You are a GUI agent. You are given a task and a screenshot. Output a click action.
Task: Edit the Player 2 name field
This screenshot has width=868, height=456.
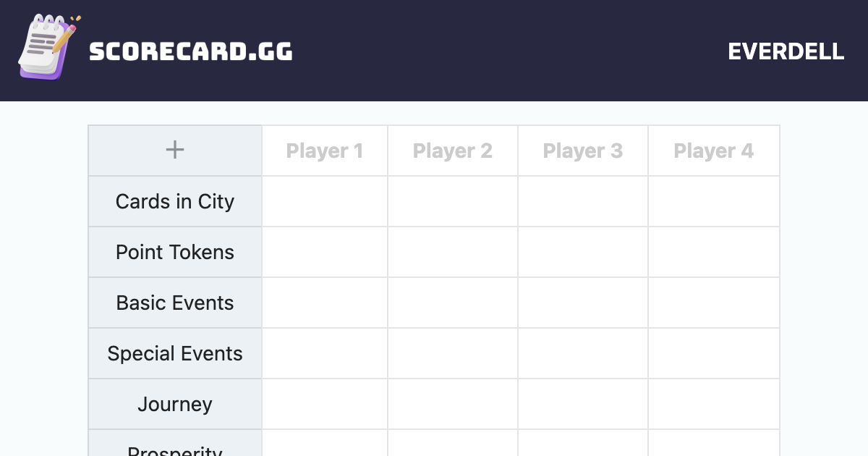point(453,151)
